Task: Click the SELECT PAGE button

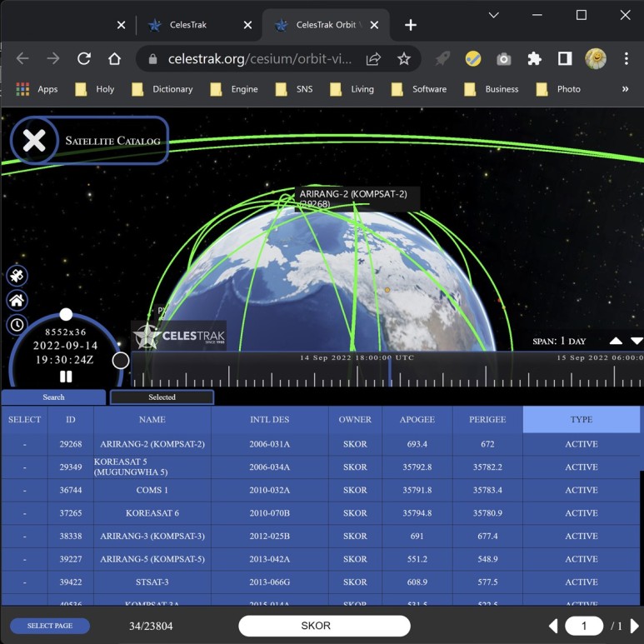Action: [50, 626]
